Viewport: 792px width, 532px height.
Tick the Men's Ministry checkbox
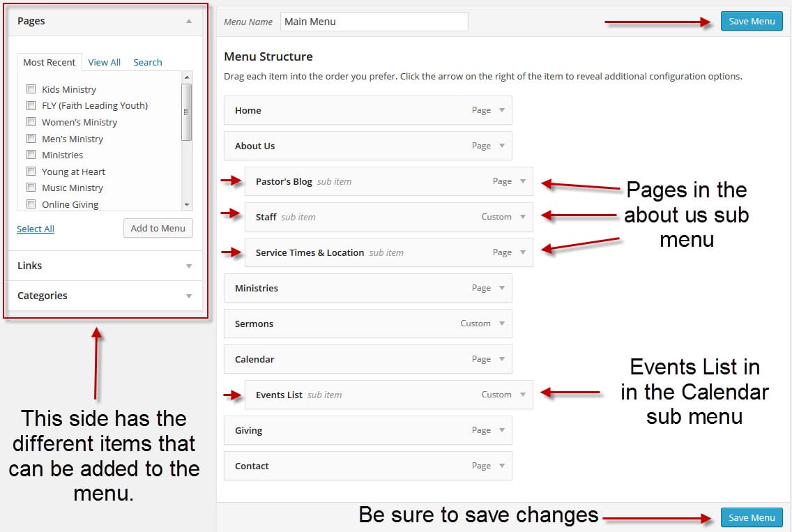coord(31,139)
